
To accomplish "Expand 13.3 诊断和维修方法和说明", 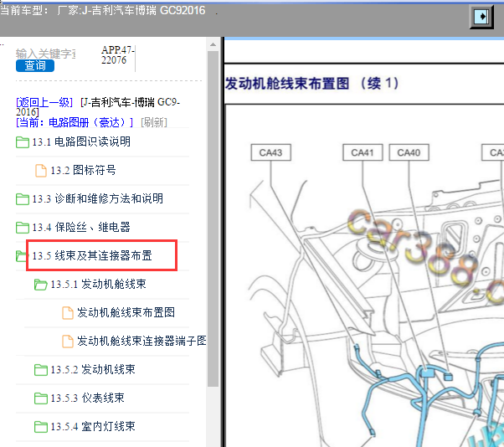I will pyautogui.click(x=98, y=198).
